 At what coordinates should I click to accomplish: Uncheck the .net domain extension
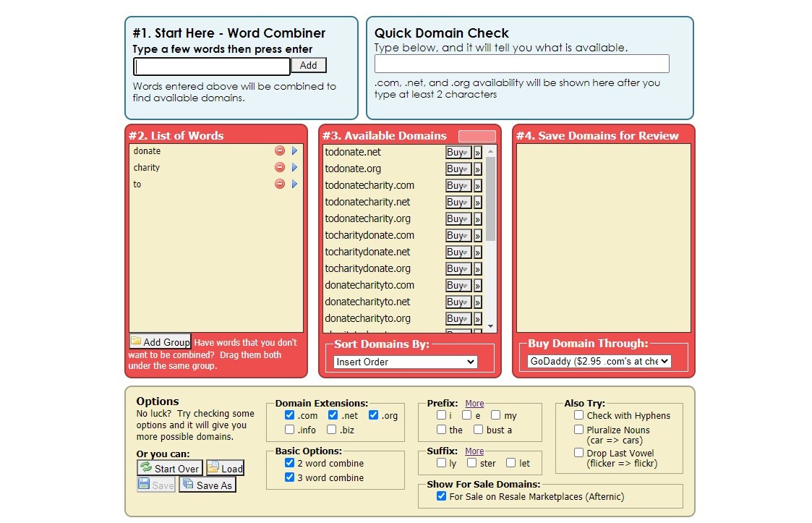333,415
